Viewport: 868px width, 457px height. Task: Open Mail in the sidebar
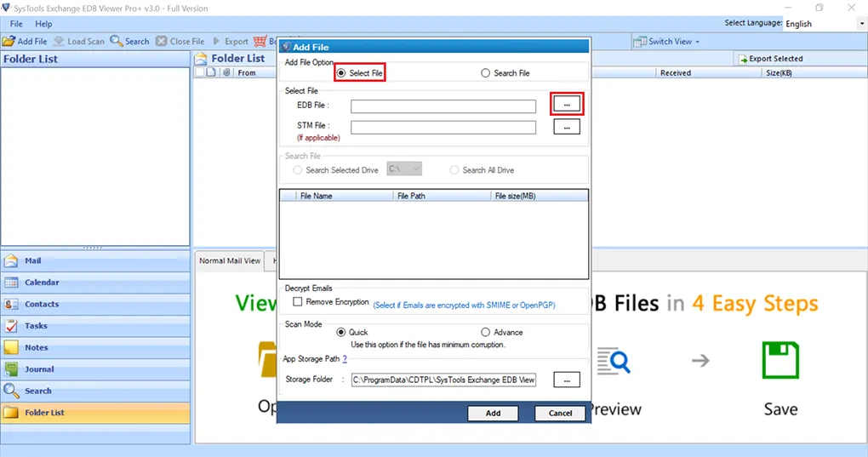pos(95,260)
